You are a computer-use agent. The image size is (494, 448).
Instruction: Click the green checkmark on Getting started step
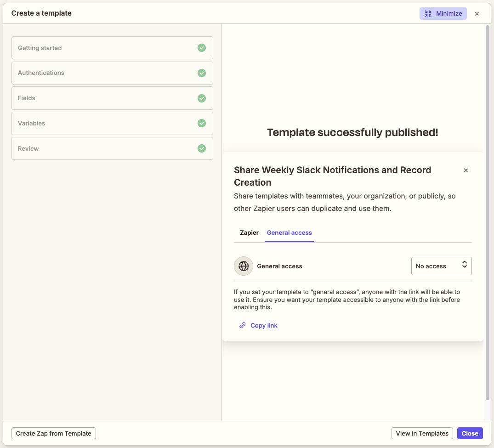click(202, 48)
